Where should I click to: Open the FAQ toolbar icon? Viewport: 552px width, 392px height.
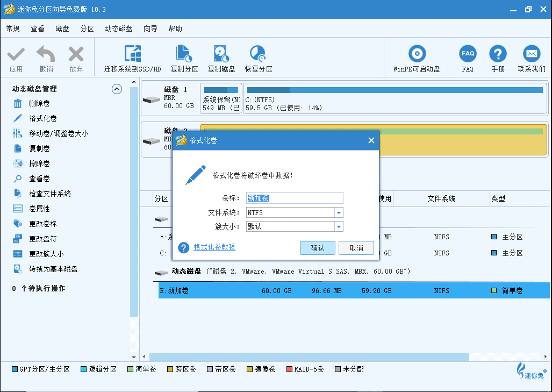468,59
